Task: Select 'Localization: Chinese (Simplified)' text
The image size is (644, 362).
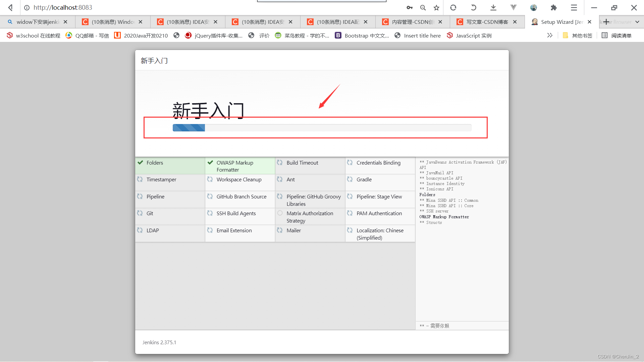Action: pos(380,234)
